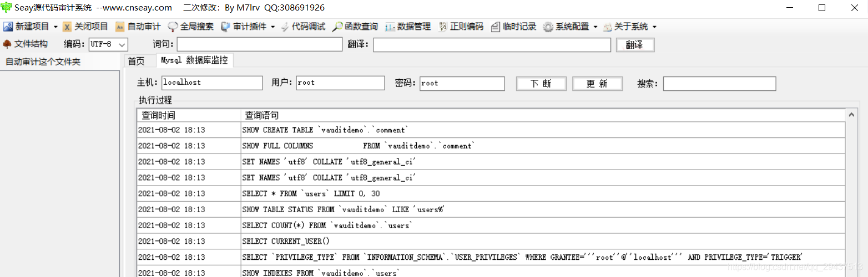Click the 审计插件 icon

[225, 27]
